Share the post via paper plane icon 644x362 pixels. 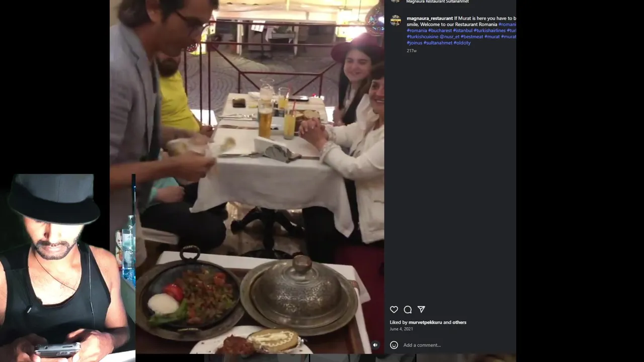[421, 310]
